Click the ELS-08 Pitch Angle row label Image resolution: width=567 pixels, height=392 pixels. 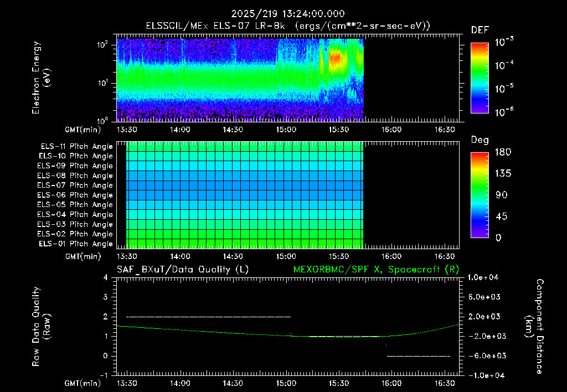[x=75, y=176]
